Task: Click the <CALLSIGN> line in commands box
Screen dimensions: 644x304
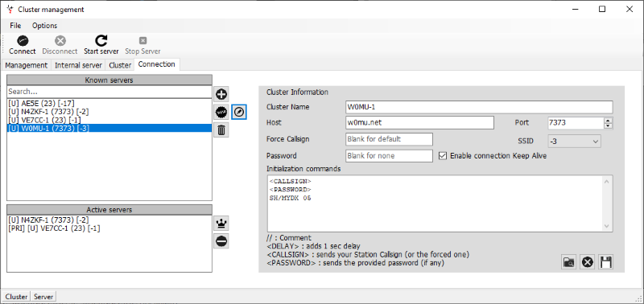Action: (x=290, y=181)
